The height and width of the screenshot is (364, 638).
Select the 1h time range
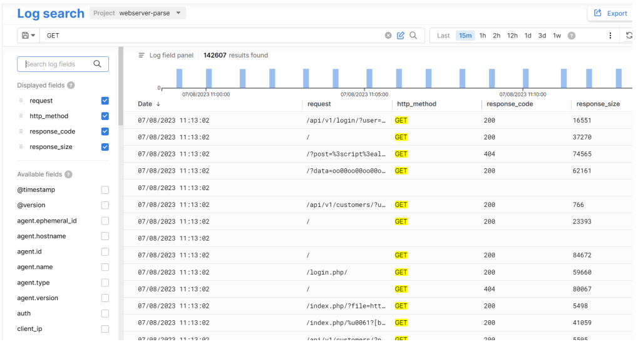483,36
